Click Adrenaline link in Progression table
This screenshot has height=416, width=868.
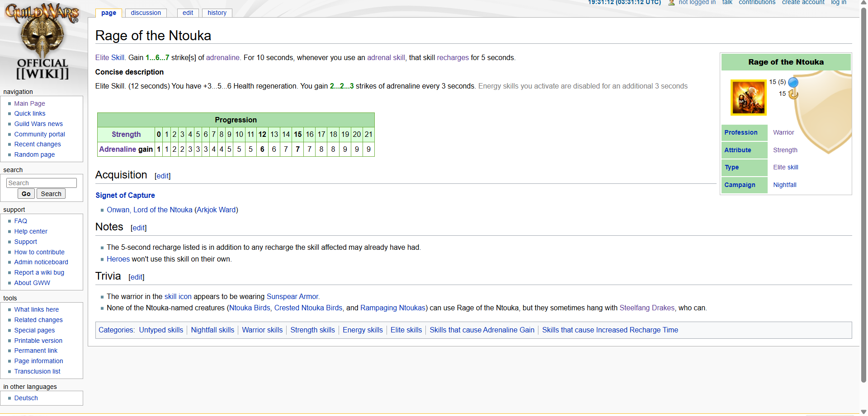coord(118,149)
